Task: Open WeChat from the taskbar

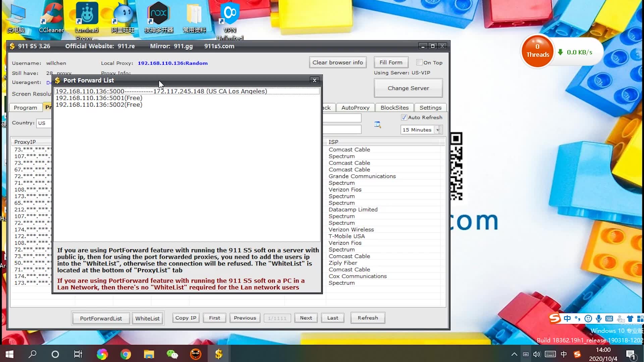Action: click(172, 354)
